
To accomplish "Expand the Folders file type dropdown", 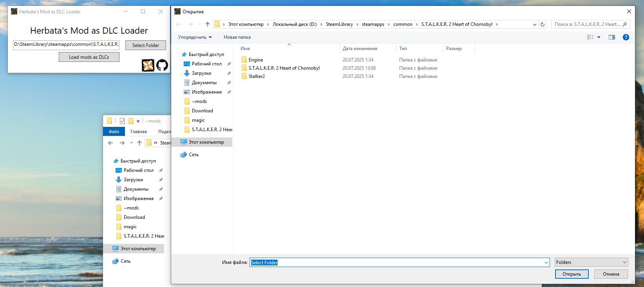I will 625,262.
